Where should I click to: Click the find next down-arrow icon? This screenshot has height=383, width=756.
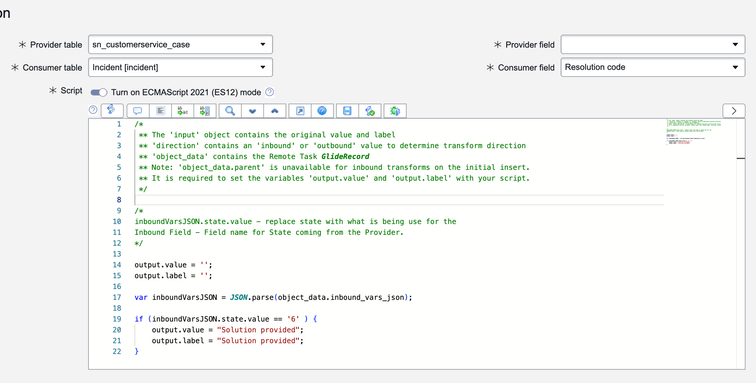pos(252,111)
